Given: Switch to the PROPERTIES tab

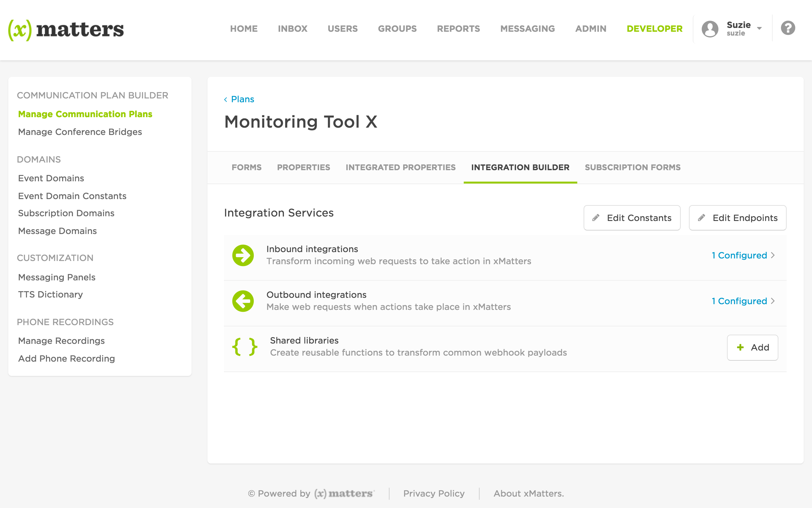Looking at the screenshot, I should pyautogui.click(x=304, y=167).
